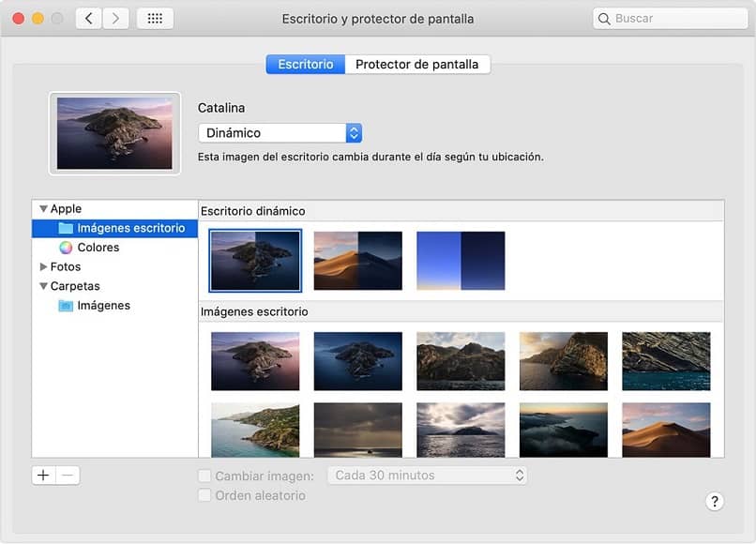The width and height of the screenshot is (756, 544).
Task: Add a folder with plus button
Action: pyautogui.click(x=43, y=476)
